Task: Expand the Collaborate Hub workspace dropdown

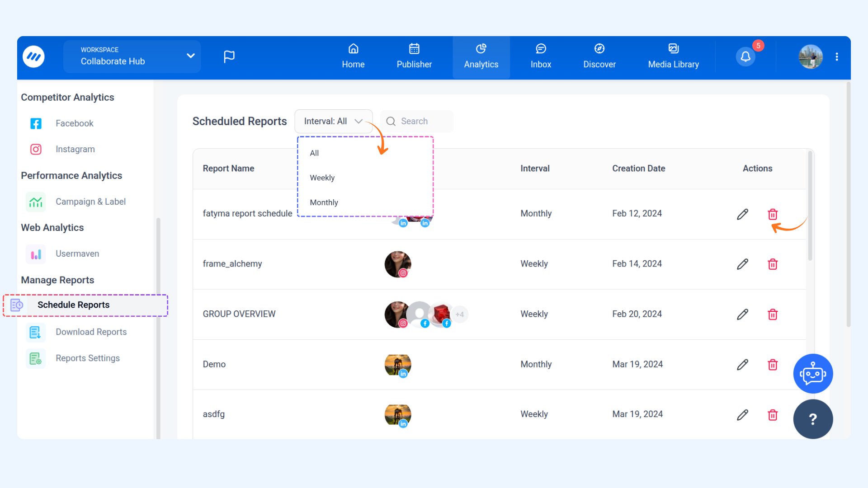Action: (x=190, y=56)
